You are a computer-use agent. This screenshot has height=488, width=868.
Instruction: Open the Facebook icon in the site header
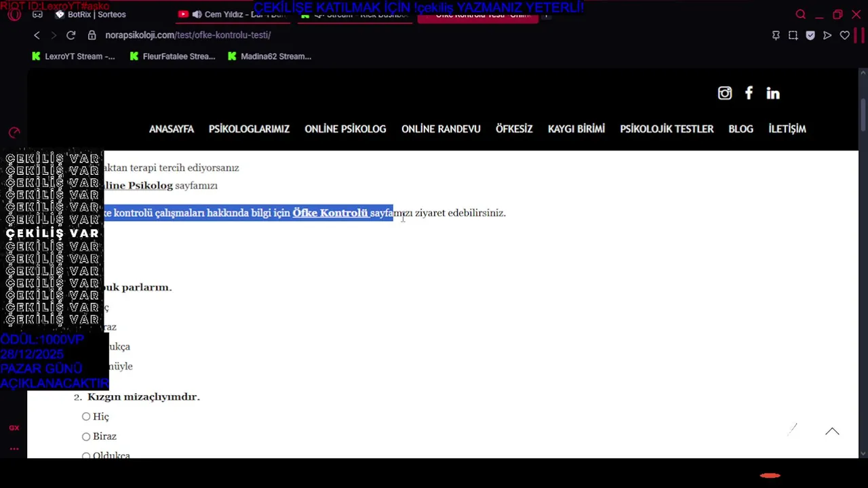pos(749,93)
